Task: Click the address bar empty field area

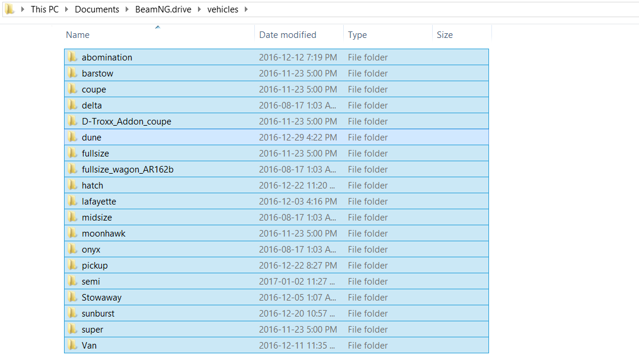Action: click(x=444, y=9)
